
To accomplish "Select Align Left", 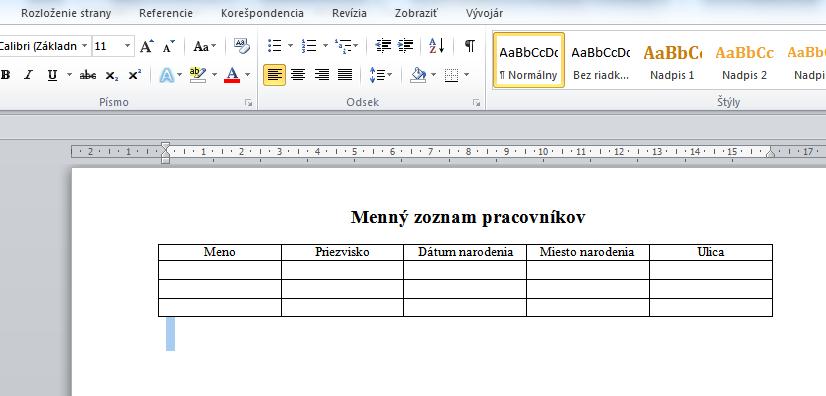I will (274, 75).
